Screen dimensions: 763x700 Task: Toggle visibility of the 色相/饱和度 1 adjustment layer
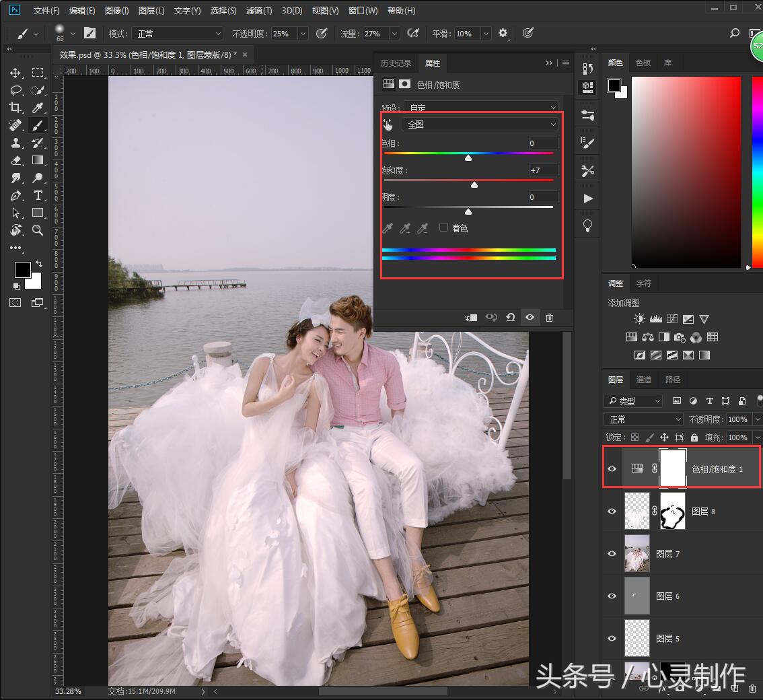tap(612, 466)
